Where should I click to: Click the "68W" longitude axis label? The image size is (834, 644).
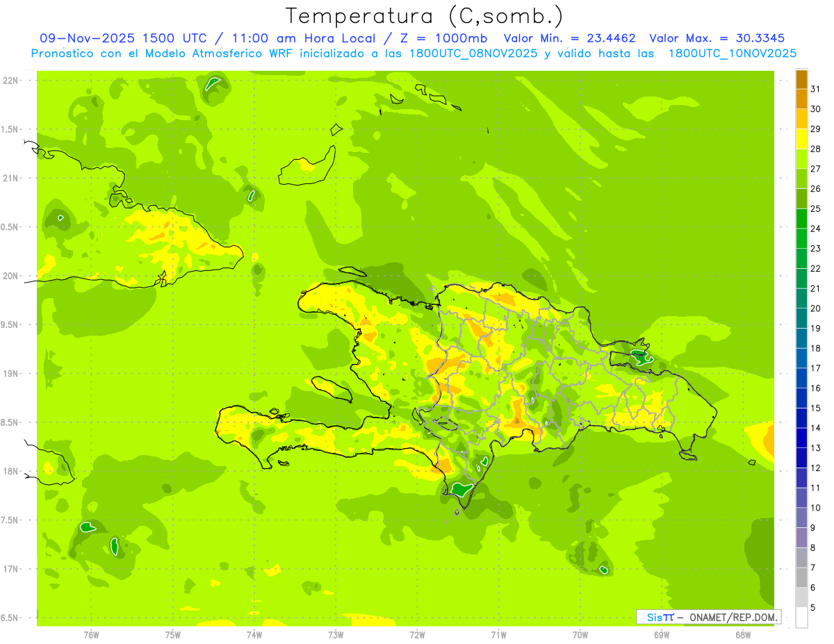pyautogui.click(x=743, y=634)
